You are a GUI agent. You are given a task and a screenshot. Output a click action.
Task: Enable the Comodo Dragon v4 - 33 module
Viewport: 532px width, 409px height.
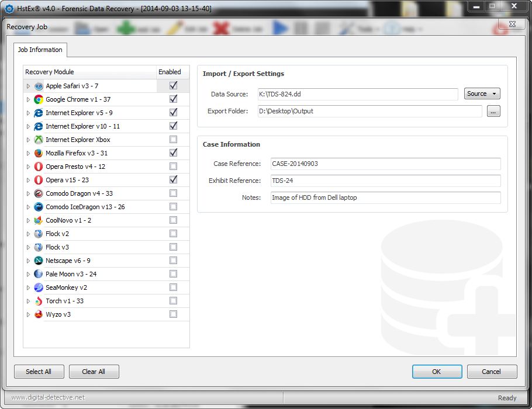pos(174,193)
